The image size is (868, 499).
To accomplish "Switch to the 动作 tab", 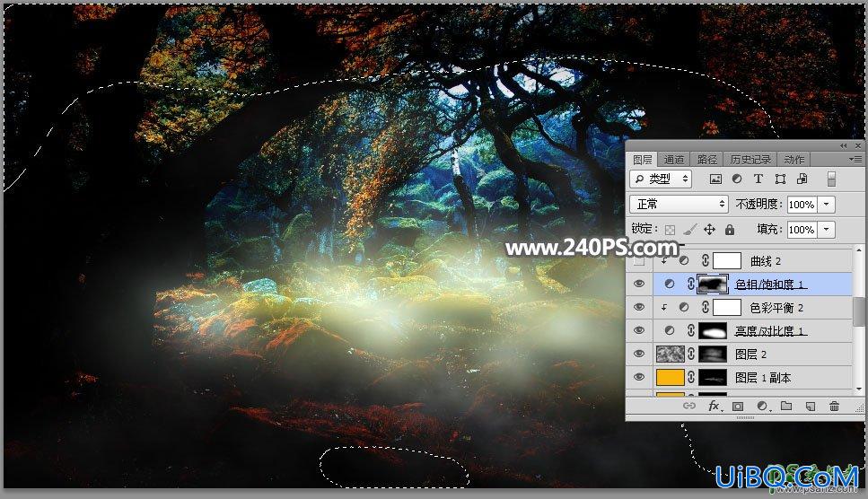I will (793, 160).
